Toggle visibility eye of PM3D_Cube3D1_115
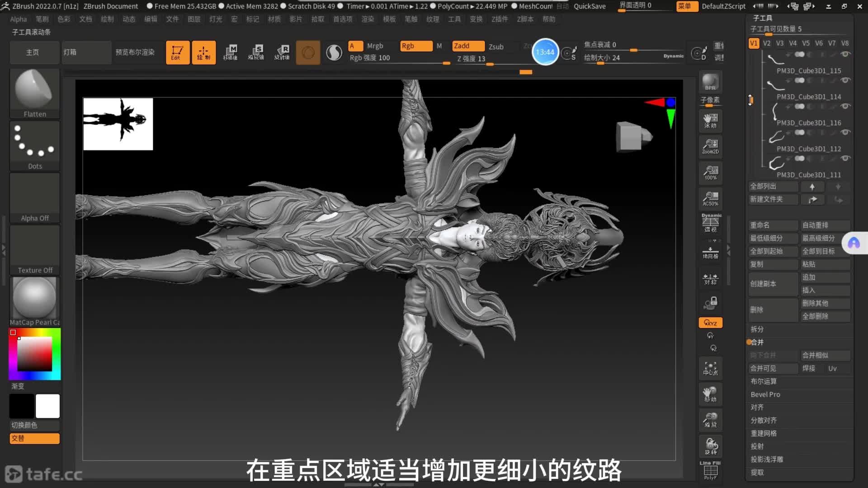Screen dimensions: 868x488 (x=845, y=54)
